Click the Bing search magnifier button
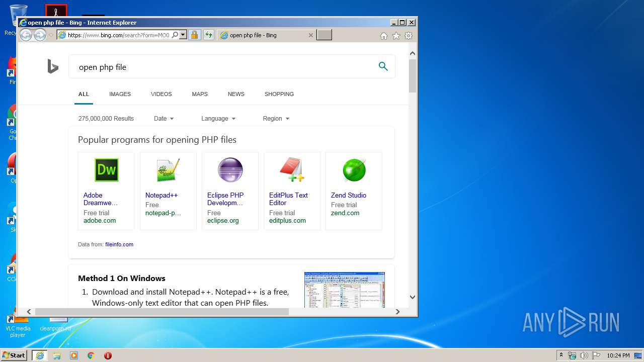Viewport: 644px width, 362px height. (383, 66)
